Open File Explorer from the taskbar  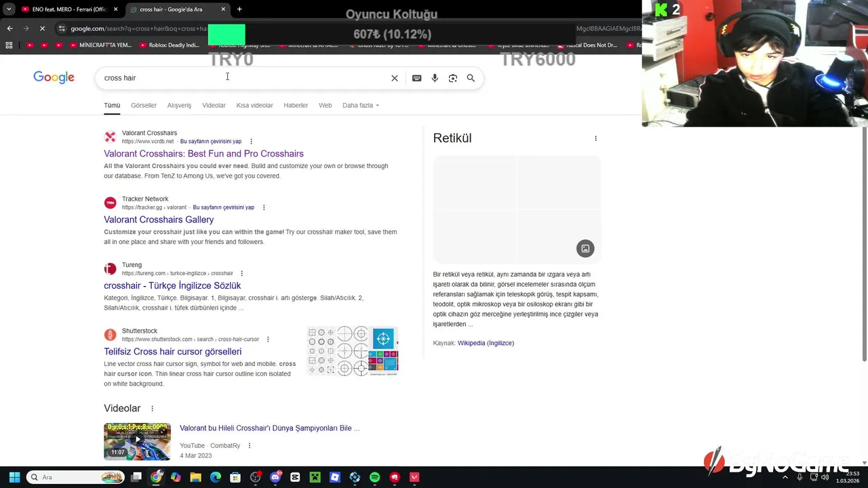coord(196,477)
